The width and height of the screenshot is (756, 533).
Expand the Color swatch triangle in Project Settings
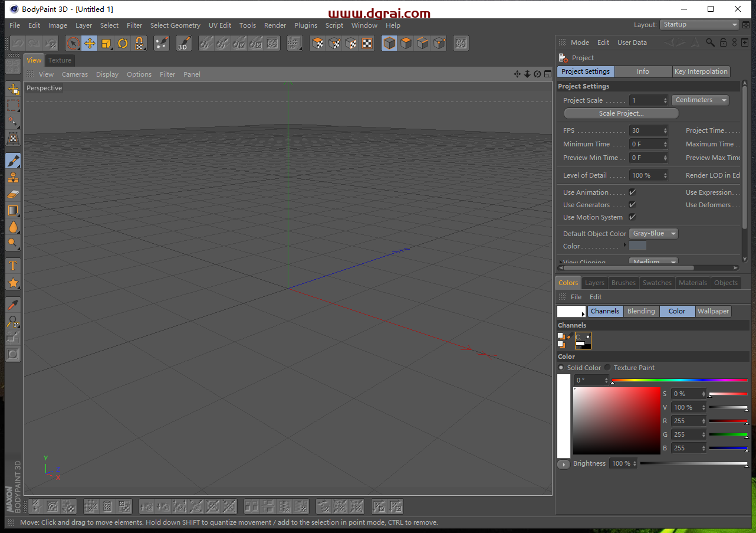point(625,245)
